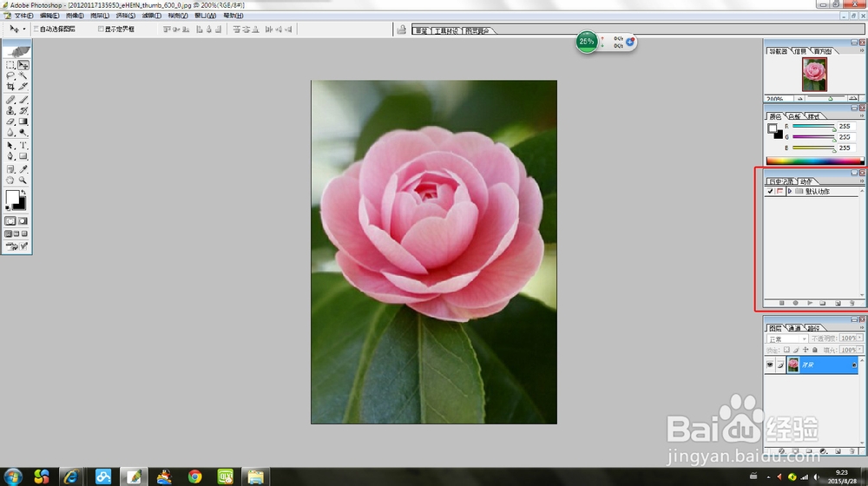Open the File menu
This screenshot has width=868, height=486.
click(23, 16)
